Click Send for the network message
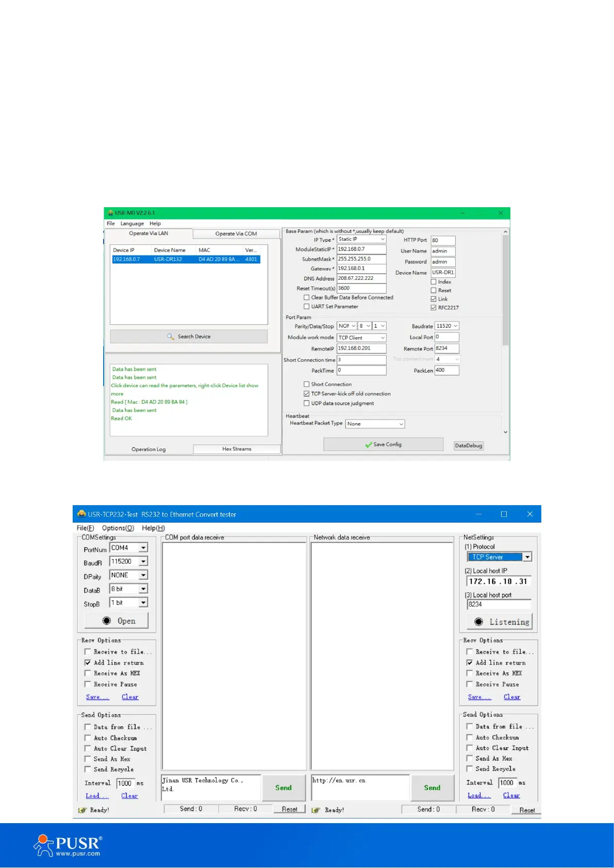This screenshot has width=614, height=868. (x=432, y=788)
